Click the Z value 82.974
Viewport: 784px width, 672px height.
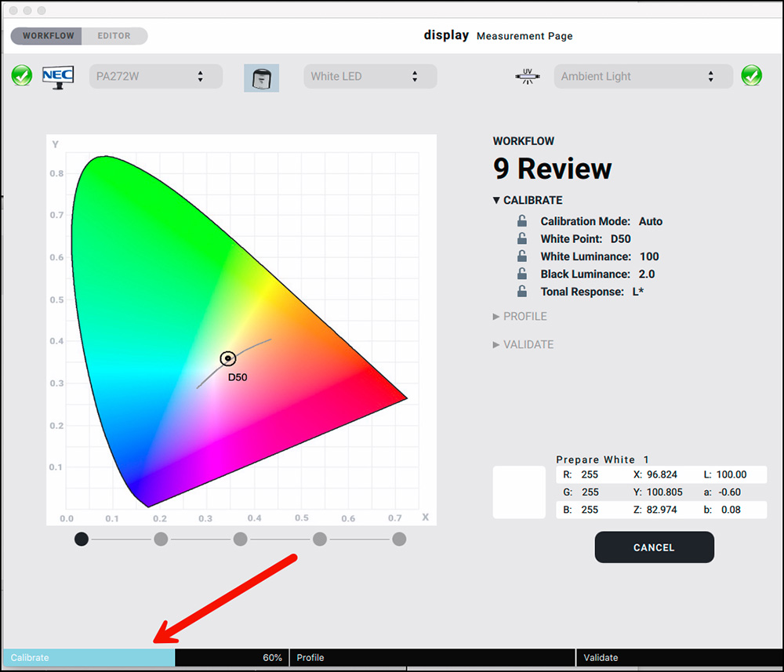(662, 510)
